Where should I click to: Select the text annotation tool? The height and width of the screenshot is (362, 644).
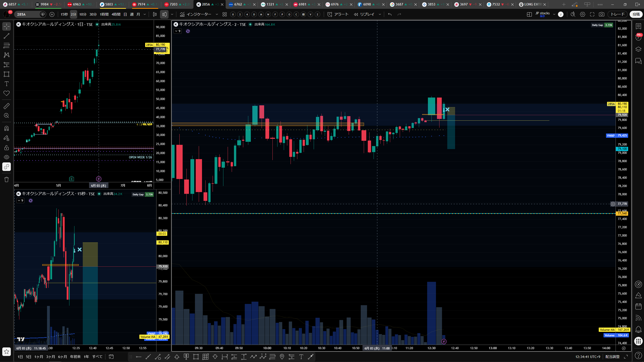tap(7, 84)
